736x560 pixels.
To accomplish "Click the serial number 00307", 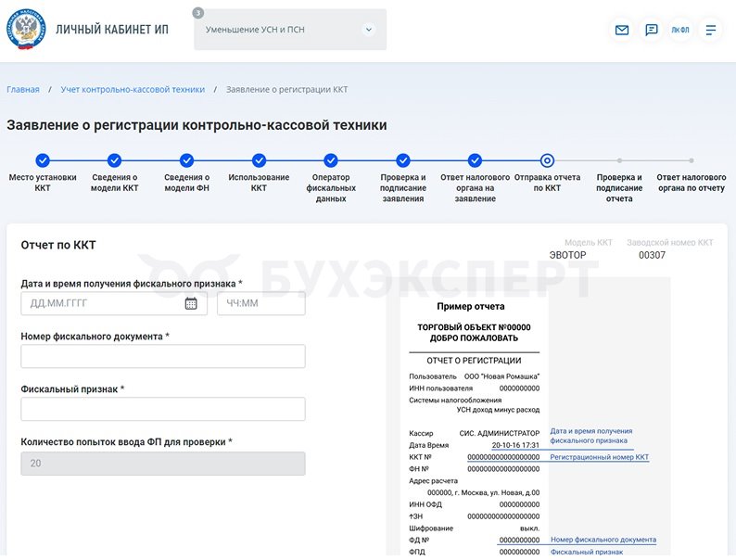I will tap(652, 255).
